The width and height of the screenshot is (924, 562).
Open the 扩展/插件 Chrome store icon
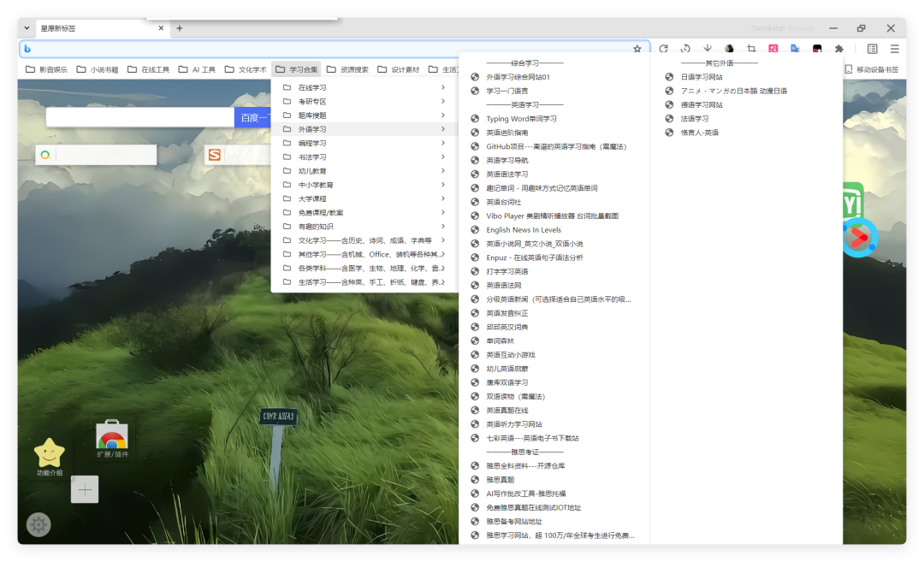(x=112, y=435)
